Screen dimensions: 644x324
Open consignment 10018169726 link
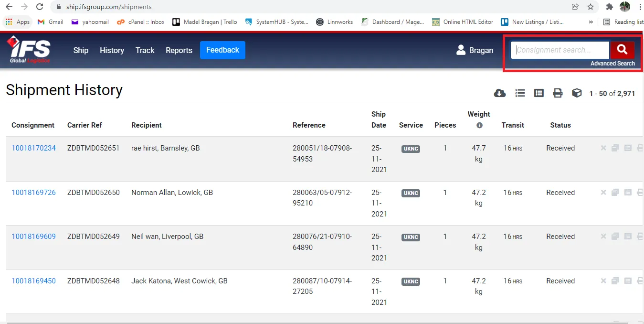33,193
